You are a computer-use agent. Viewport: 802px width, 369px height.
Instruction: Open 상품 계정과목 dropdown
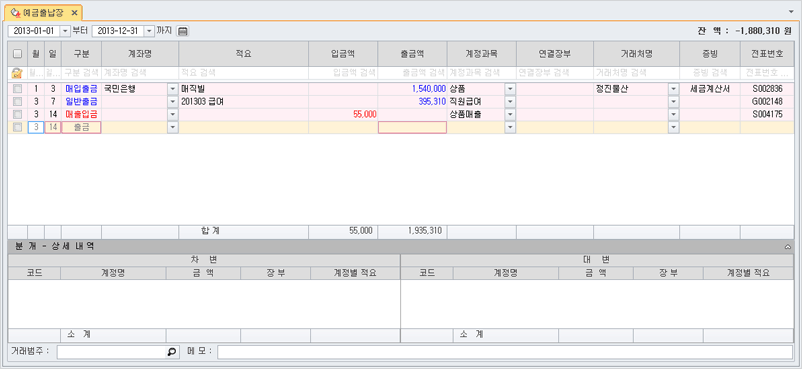click(510, 89)
